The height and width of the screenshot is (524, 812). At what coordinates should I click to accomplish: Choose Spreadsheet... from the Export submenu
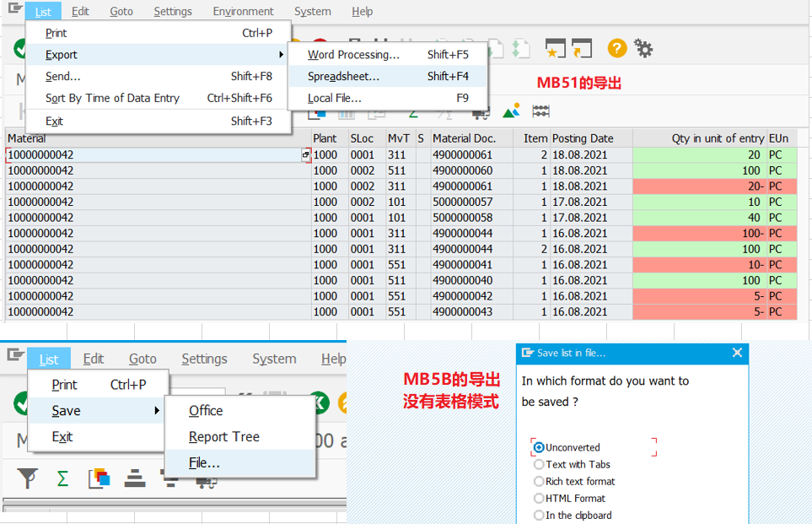pyautogui.click(x=388, y=76)
